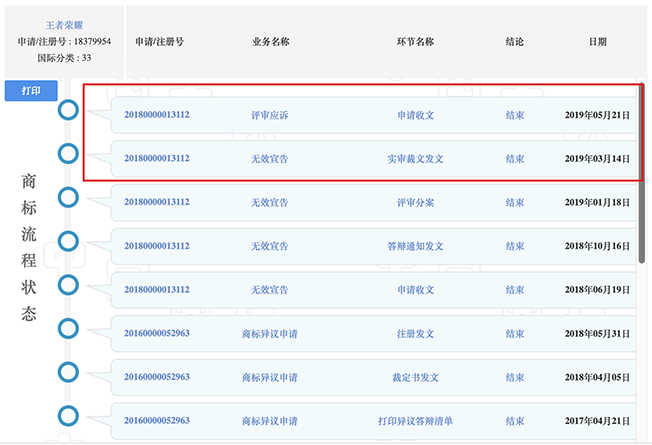Click the blue 打印 print button
This screenshot has width=652, height=445.
pos(31,91)
